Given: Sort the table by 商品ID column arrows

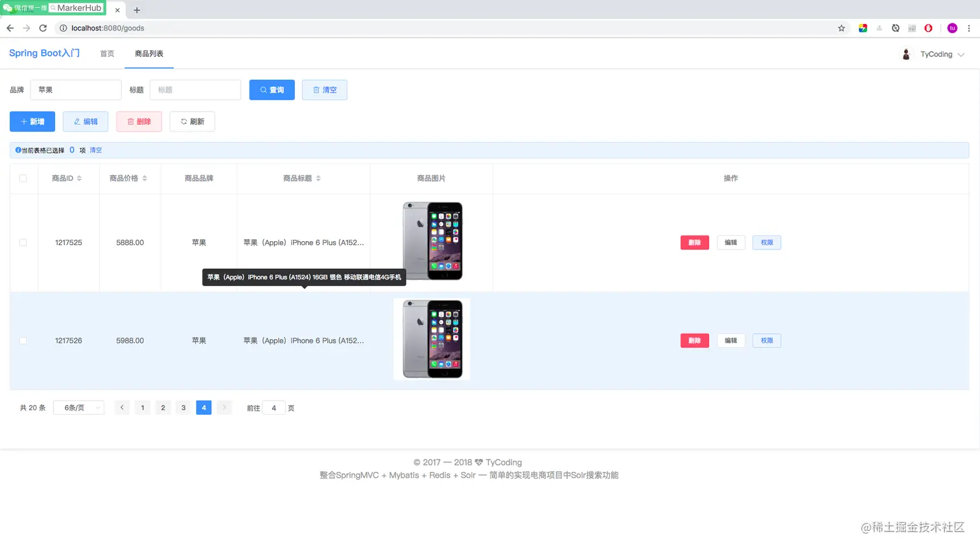Looking at the screenshot, I should pos(79,178).
